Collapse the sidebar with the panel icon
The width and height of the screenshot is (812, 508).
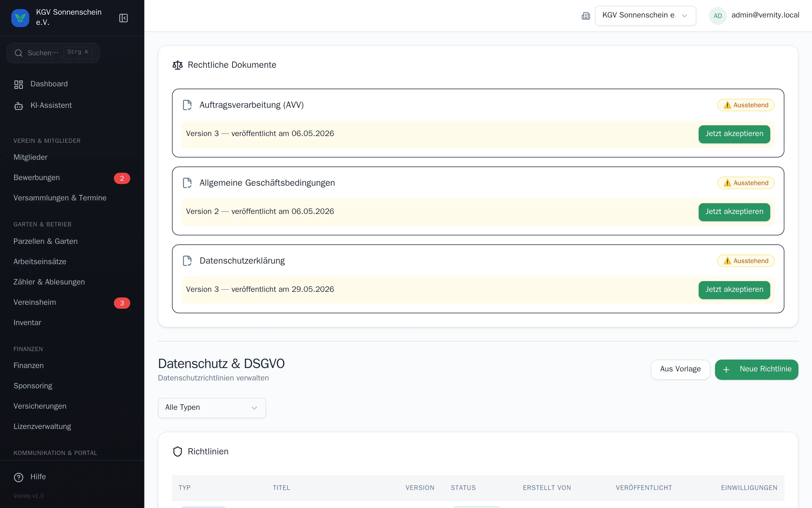(123, 18)
